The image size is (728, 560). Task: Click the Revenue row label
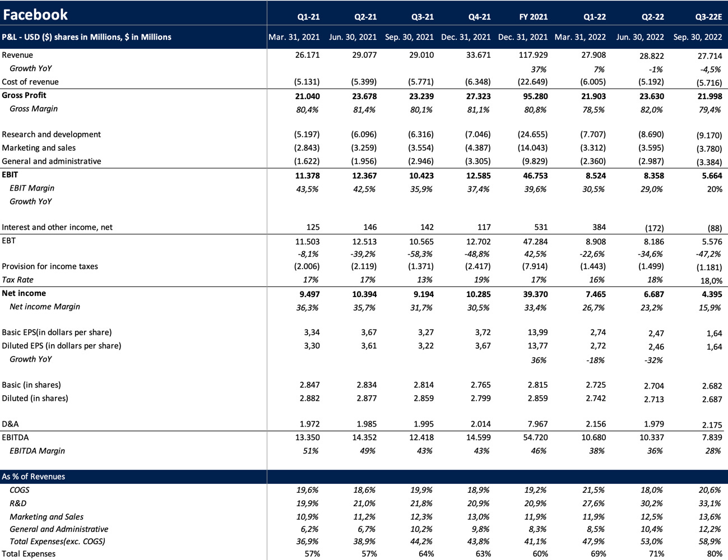[17, 55]
